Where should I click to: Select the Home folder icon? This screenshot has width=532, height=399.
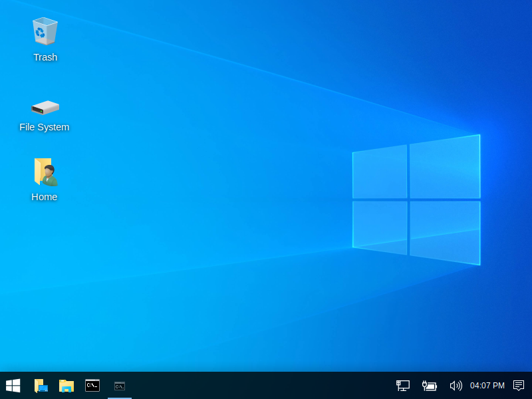tap(45, 172)
